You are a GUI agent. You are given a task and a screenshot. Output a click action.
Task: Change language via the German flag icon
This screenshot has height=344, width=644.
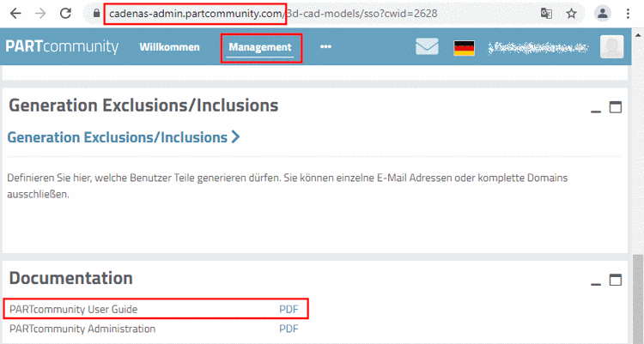[464, 48]
